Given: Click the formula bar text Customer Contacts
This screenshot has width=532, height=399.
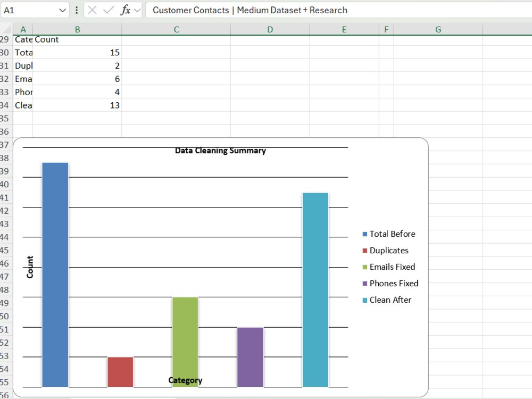Looking at the screenshot, I should pyautogui.click(x=190, y=10).
